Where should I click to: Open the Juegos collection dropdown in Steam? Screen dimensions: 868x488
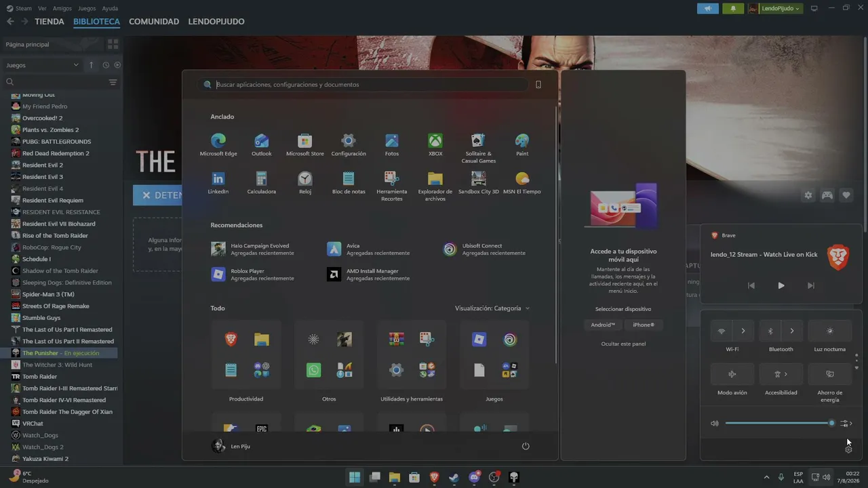coord(42,65)
